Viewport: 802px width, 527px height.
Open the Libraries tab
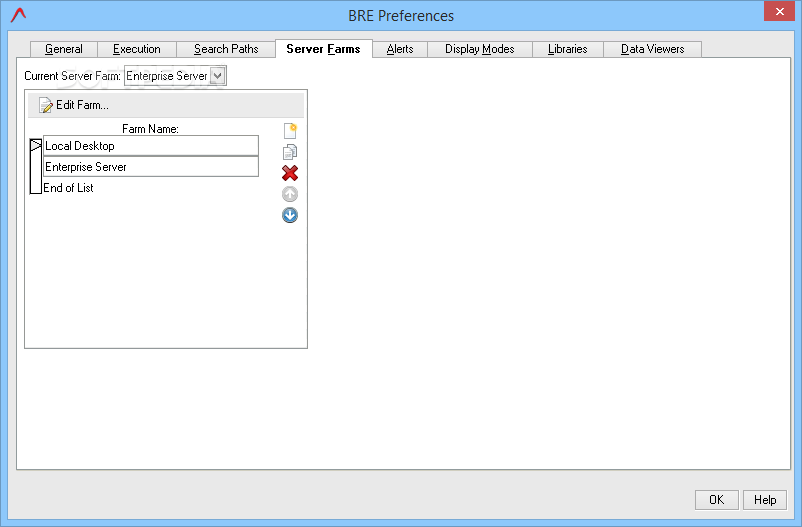[x=568, y=49]
